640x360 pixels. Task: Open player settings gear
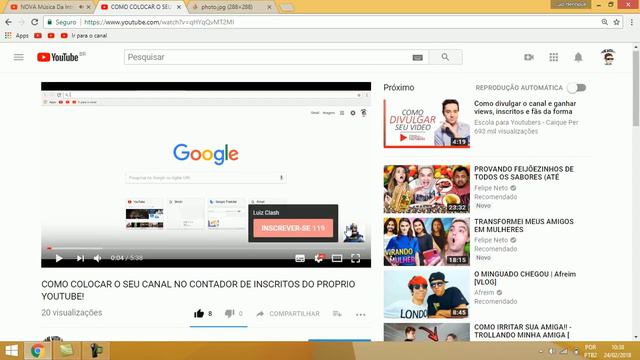[x=319, y=258]
